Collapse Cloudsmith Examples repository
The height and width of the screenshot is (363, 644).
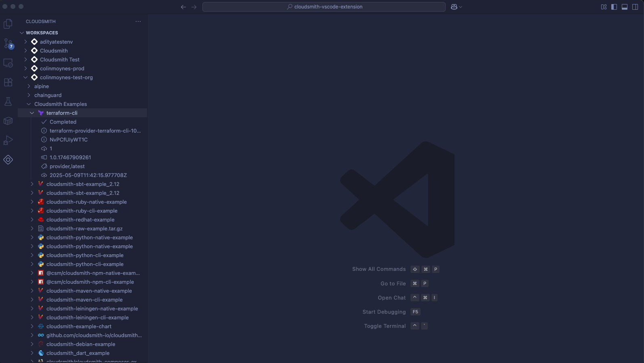[x=29, y=104]
